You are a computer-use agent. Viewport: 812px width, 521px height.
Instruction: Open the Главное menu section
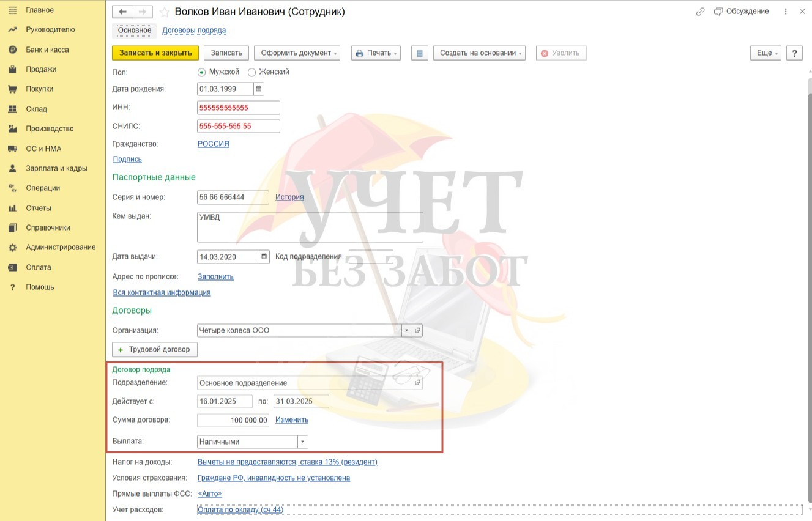coord(40,10)
